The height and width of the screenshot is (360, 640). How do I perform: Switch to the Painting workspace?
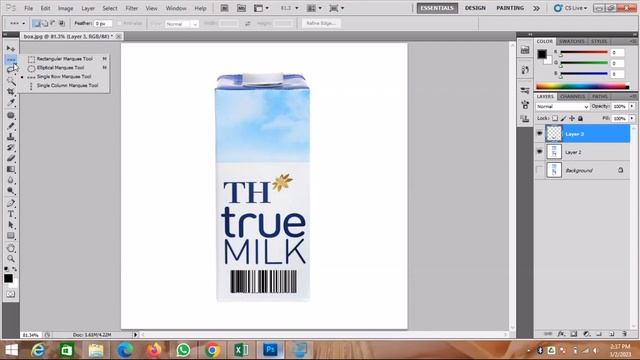pos(510,8)
